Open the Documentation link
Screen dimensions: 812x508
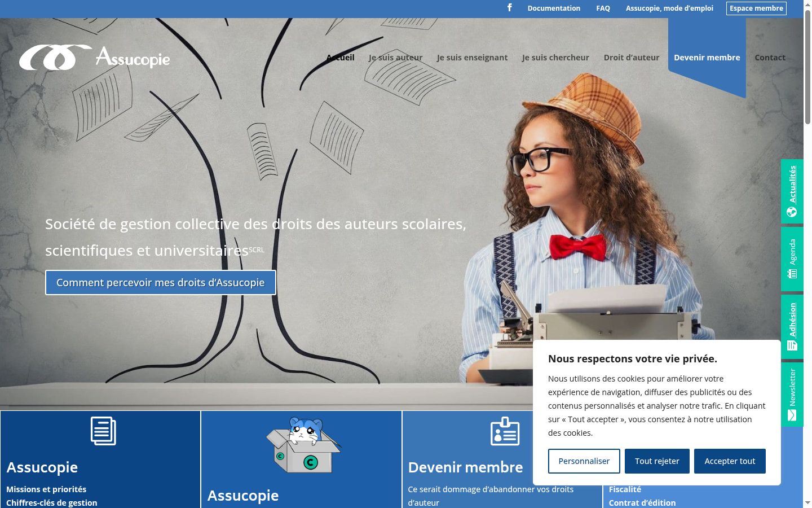click(554, 8)
